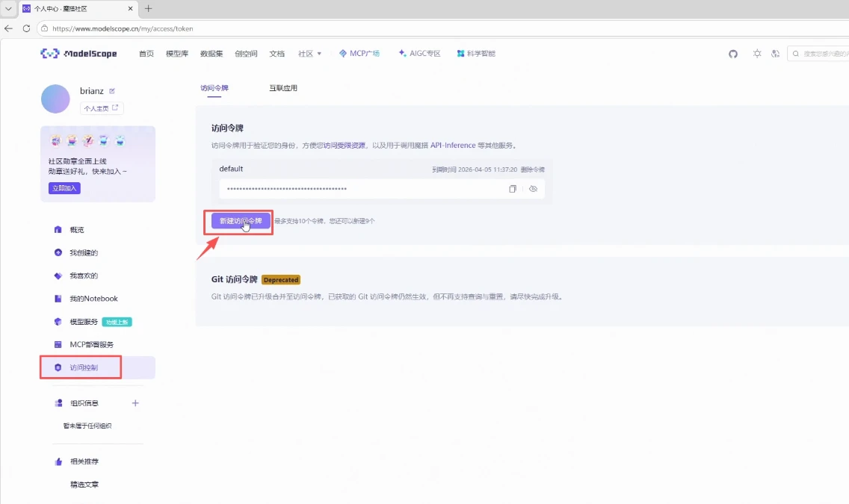Click the 立即加入 badge button
The image size is (849, 504).
coord(64,187)
